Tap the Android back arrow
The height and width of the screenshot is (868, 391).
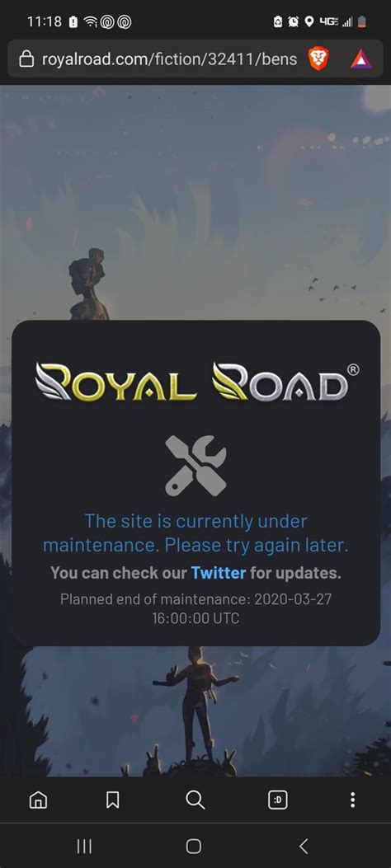(x=303, y=846)
